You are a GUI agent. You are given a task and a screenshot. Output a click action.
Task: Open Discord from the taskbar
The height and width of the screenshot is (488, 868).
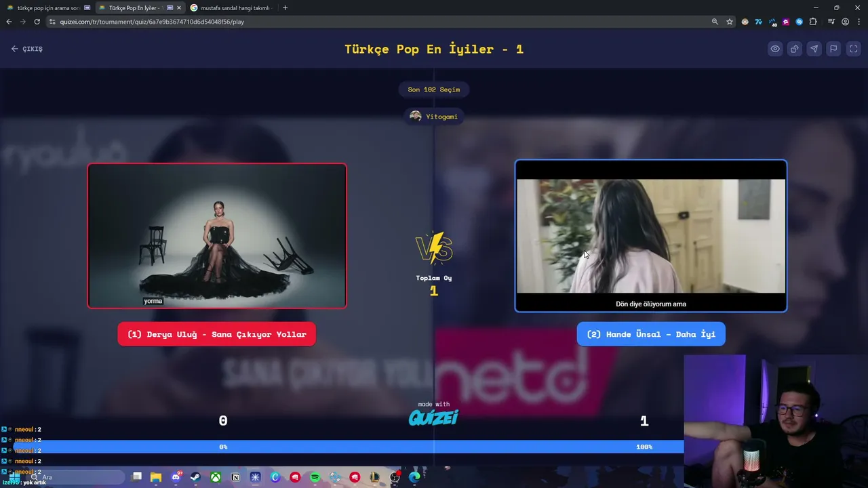point(176,477)
